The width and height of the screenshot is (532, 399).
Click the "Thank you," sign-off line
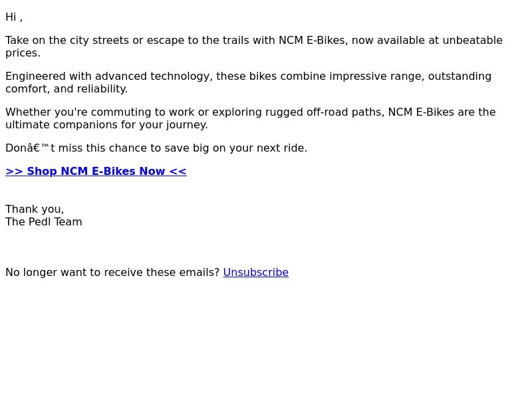coord(35,209)
